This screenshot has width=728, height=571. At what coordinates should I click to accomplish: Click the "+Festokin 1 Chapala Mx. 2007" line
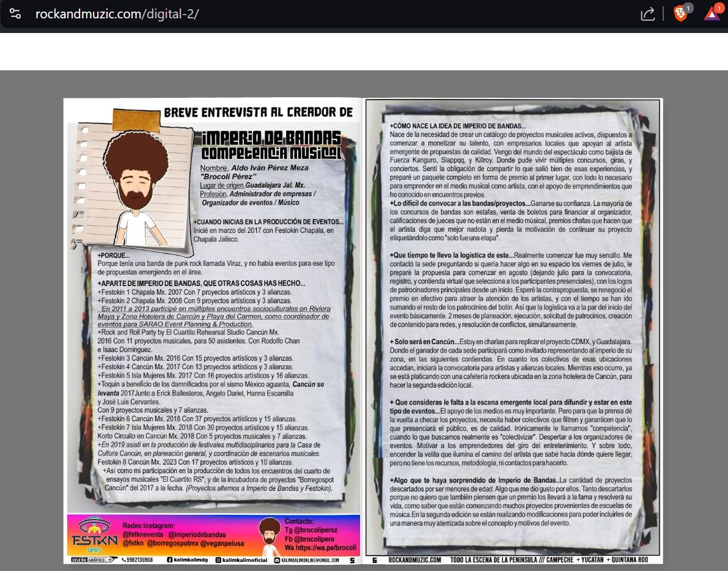194,292
